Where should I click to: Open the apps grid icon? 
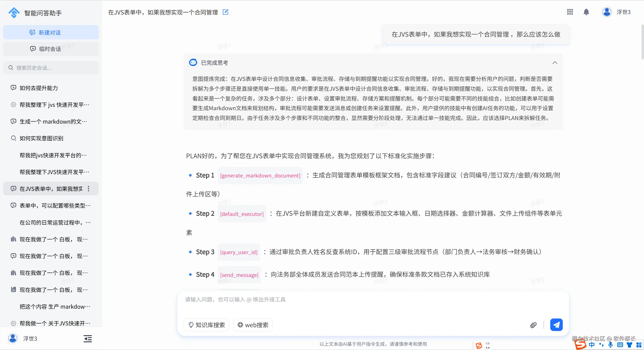coord(570,12)
